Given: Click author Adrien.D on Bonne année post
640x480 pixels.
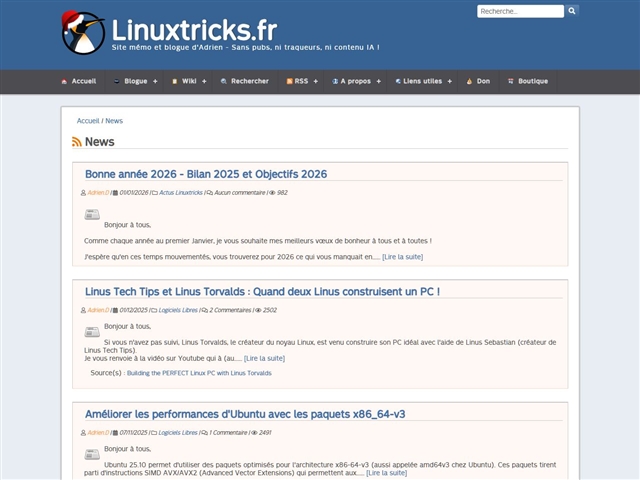Looking at the screenshot, I should pos(98,193).
